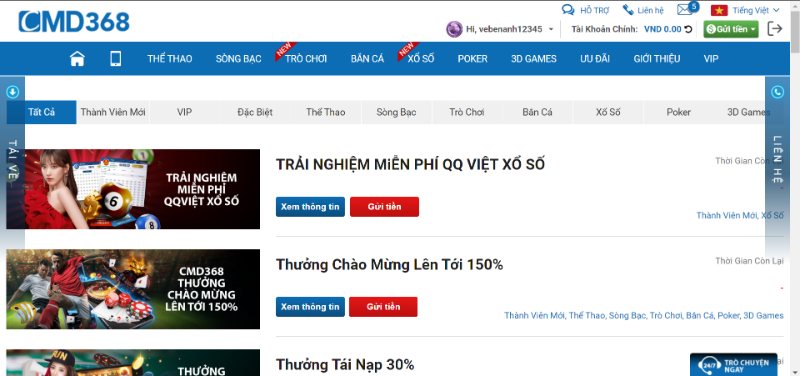
Task: Expand the vebenanh12345 user menu arrow
Action: point(551,30)
